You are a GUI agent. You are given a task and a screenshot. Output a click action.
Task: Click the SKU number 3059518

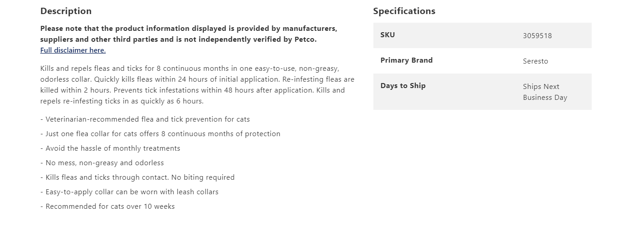pos(537,36)
